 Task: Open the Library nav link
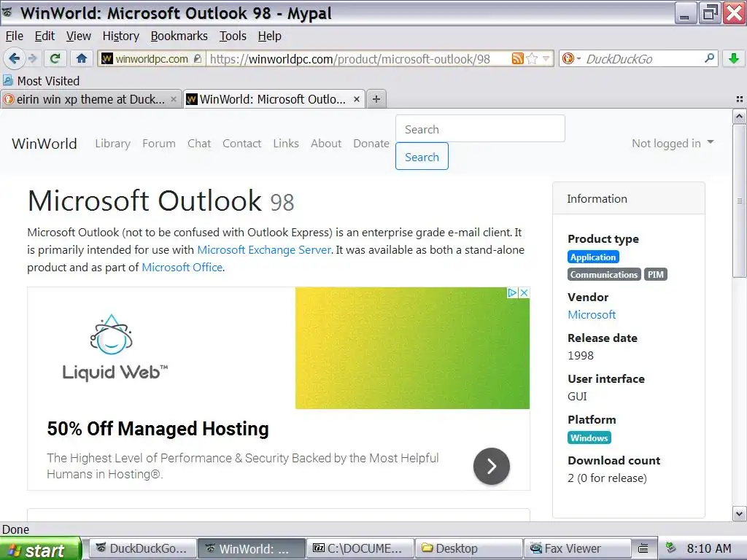112,144
